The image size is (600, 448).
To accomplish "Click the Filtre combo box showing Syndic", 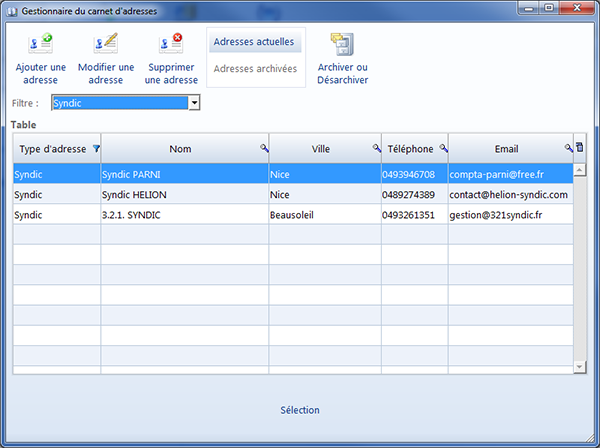I will point(119,103).
